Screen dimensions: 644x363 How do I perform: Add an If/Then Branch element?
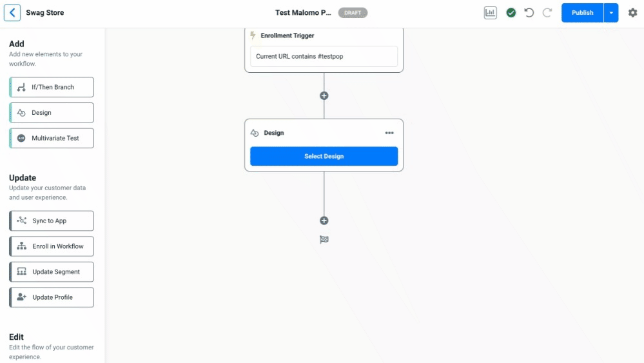(x=52, y=87)
